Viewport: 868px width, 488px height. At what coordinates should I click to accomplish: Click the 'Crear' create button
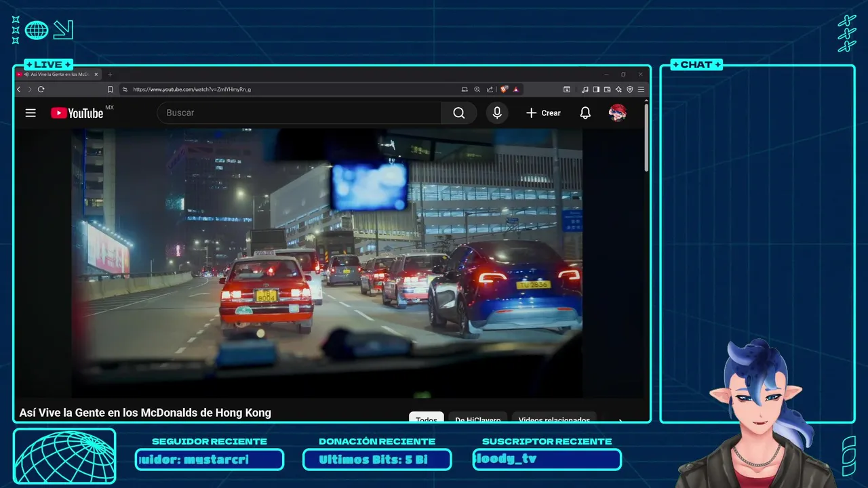point(543,113)
